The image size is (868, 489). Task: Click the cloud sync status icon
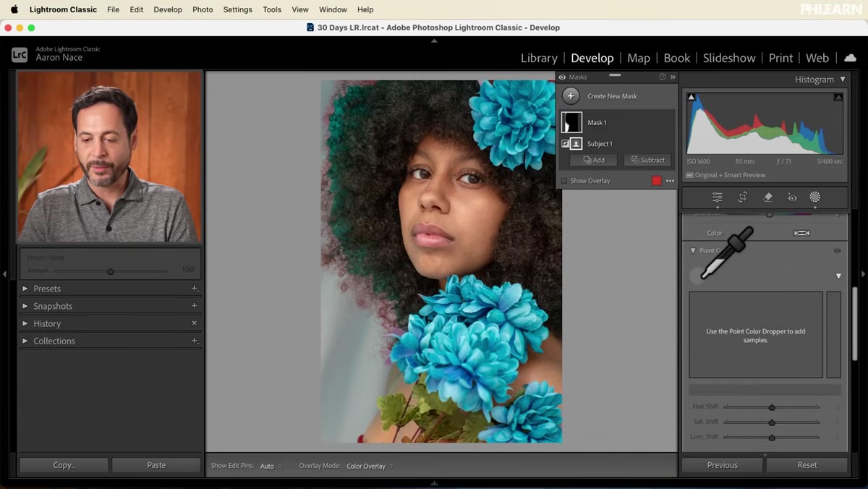point(850,58)
